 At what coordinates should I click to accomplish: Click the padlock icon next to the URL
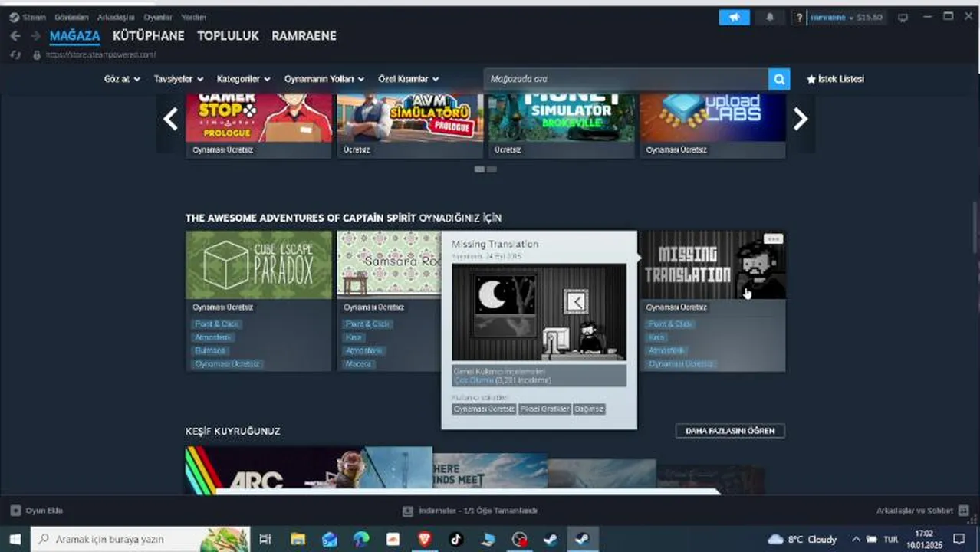click(x=36, y=55)
